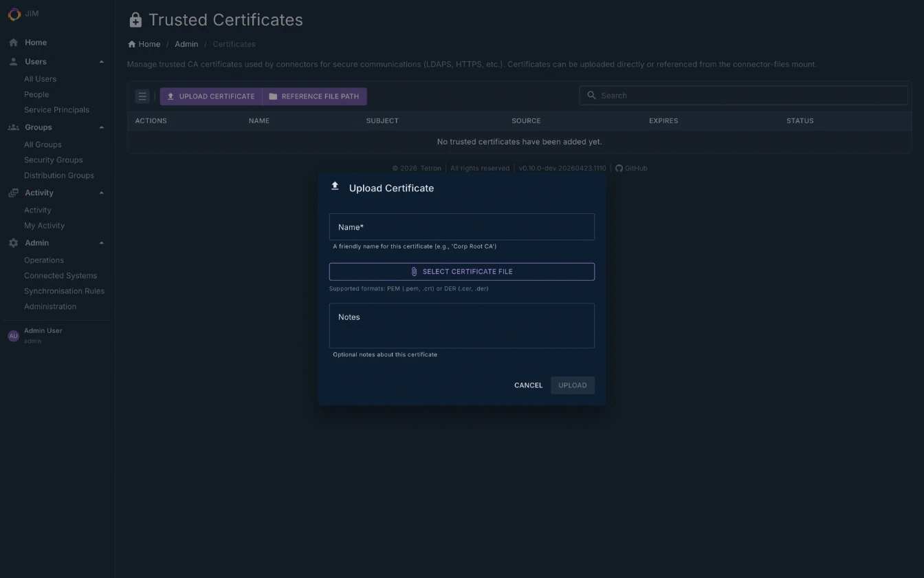Click the upload arrow icon in dialog header
The width and height of the screenshot is (924, 578).
pyautogui.click(x=335, y=184)
